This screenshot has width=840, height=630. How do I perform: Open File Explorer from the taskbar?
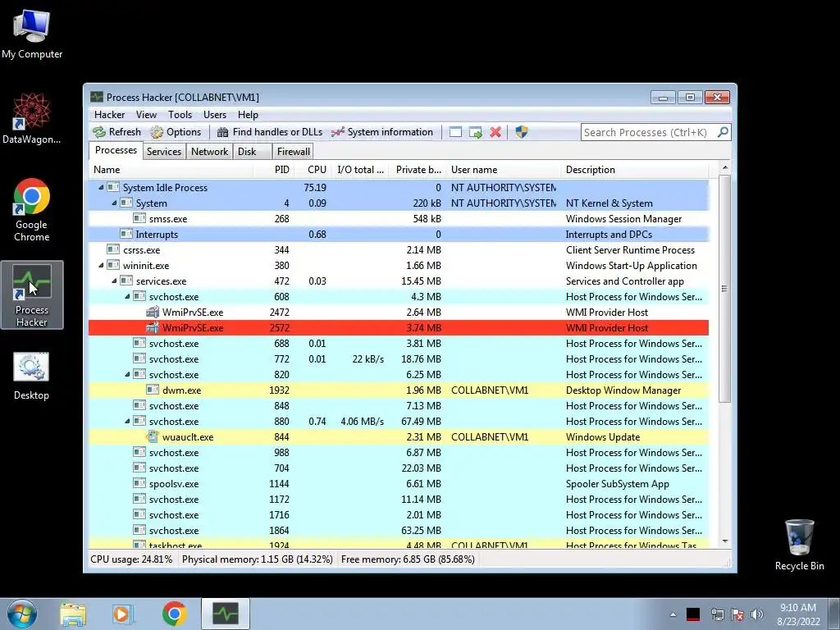73,614
